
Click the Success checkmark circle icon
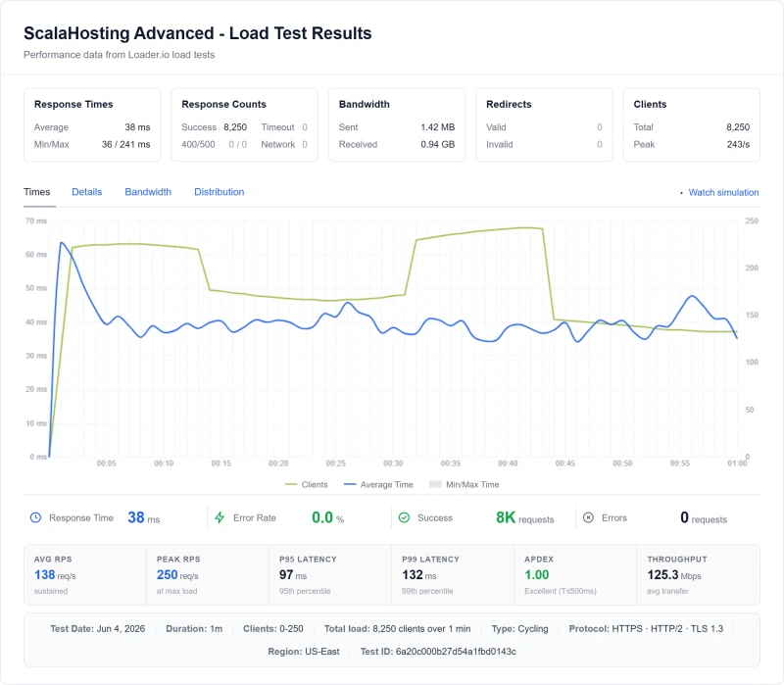[x=404, y=517]
